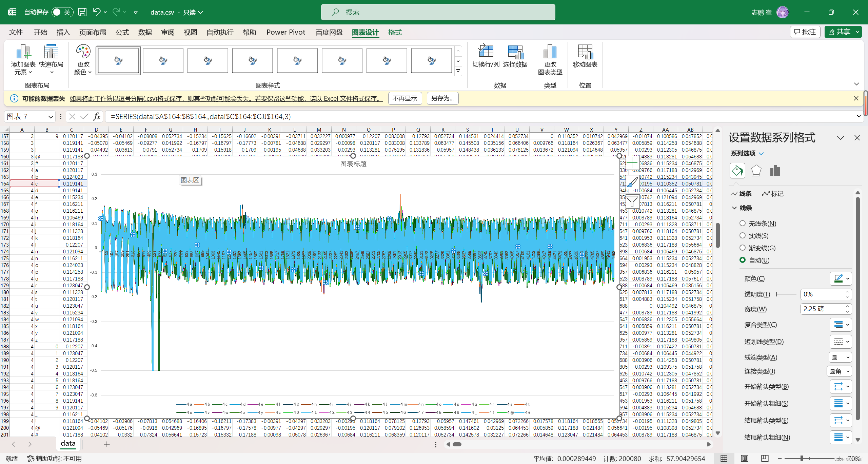Collapse the Line section expander
This screenshot has width=868, height=464.
pyautogui.click(x=735, y=208)
